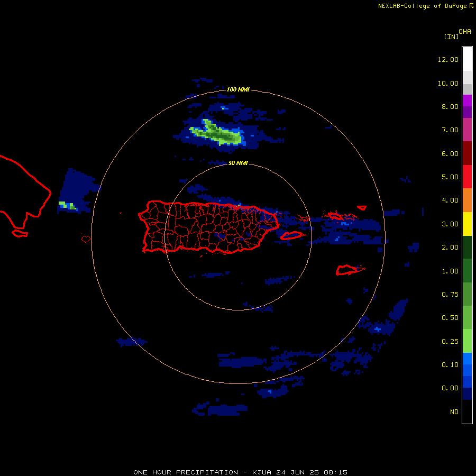
Task: Click the KJUA station identifier
Action: (x=262, y=472)
